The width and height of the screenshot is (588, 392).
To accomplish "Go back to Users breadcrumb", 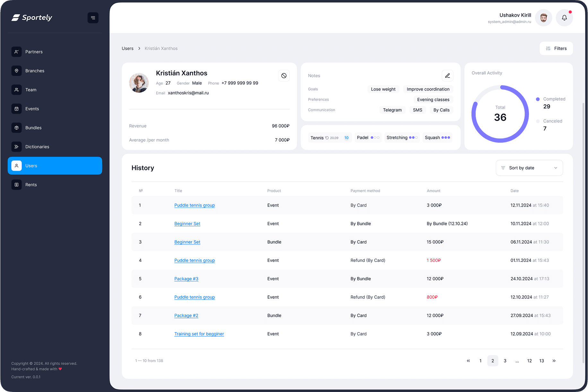I will (x=127, y=49).
